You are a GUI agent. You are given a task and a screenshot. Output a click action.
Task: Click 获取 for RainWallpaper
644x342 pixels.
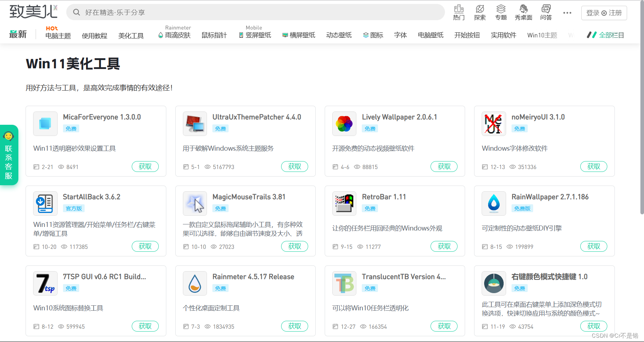coord(594,246)
